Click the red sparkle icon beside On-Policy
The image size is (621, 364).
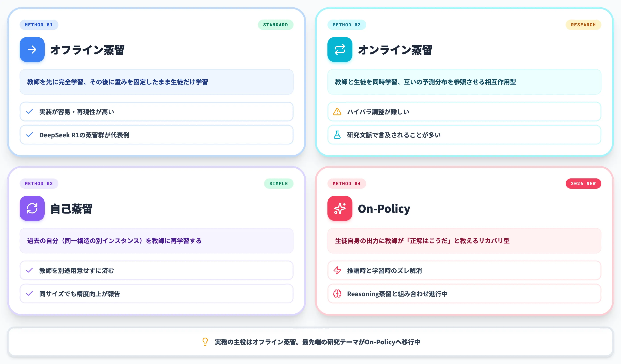pos(340,208)
